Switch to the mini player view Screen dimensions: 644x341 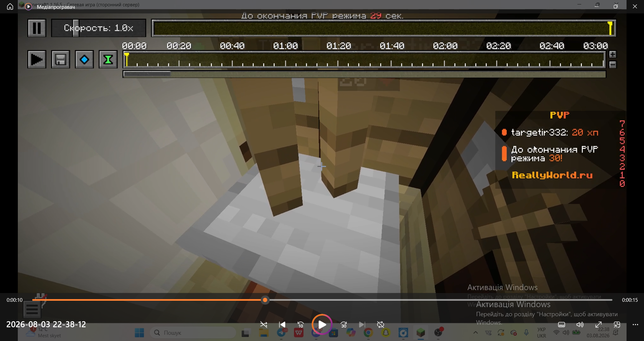click(617, 325)
